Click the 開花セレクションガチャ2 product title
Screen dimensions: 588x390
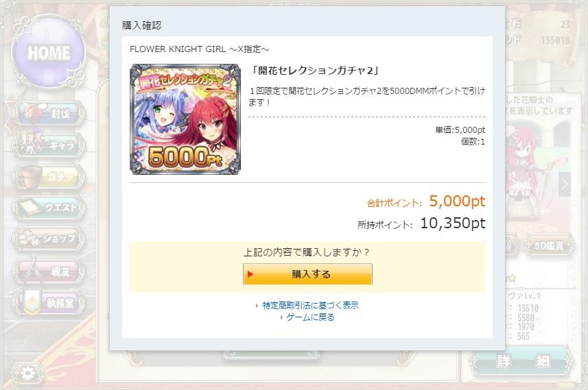pos(315,71)
